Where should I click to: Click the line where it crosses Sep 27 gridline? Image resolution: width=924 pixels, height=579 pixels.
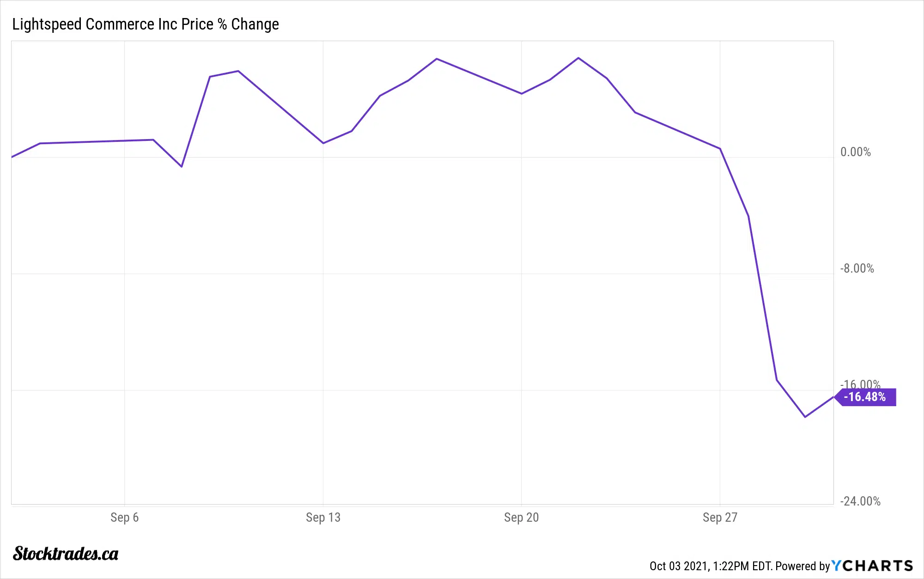pyautogui.click(x=720, y=149)
